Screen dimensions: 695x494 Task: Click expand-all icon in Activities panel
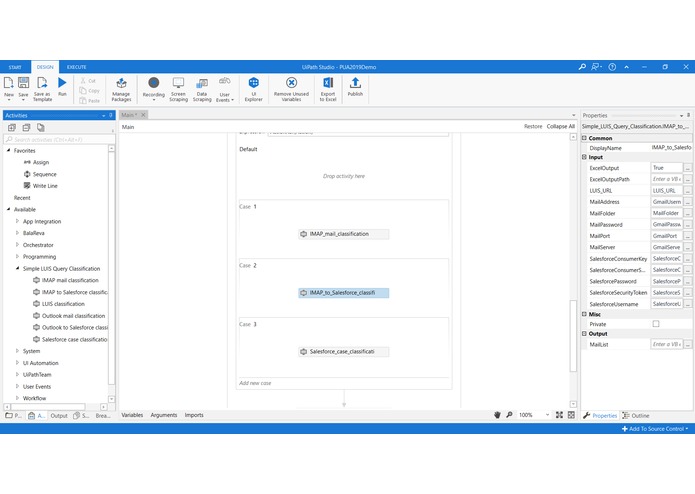click(x=12, y=128)
